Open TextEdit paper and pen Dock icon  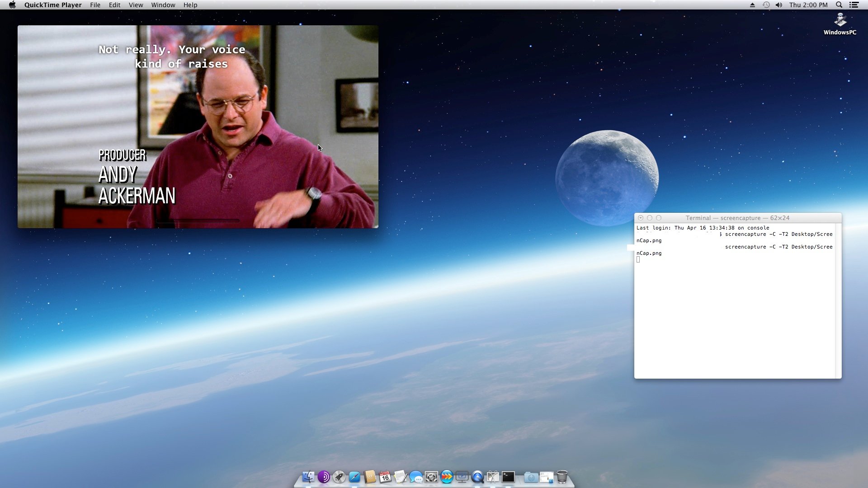point(401,477)
